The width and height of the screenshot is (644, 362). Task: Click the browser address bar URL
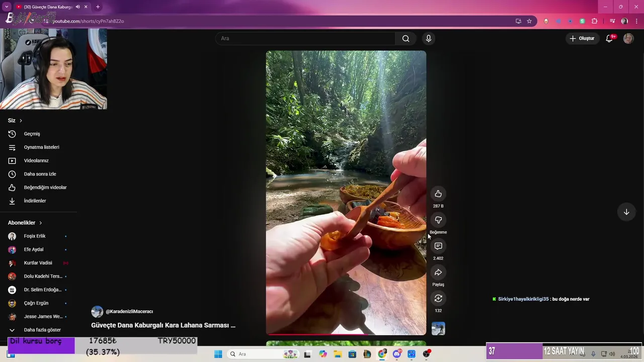(x=89, y=21)
